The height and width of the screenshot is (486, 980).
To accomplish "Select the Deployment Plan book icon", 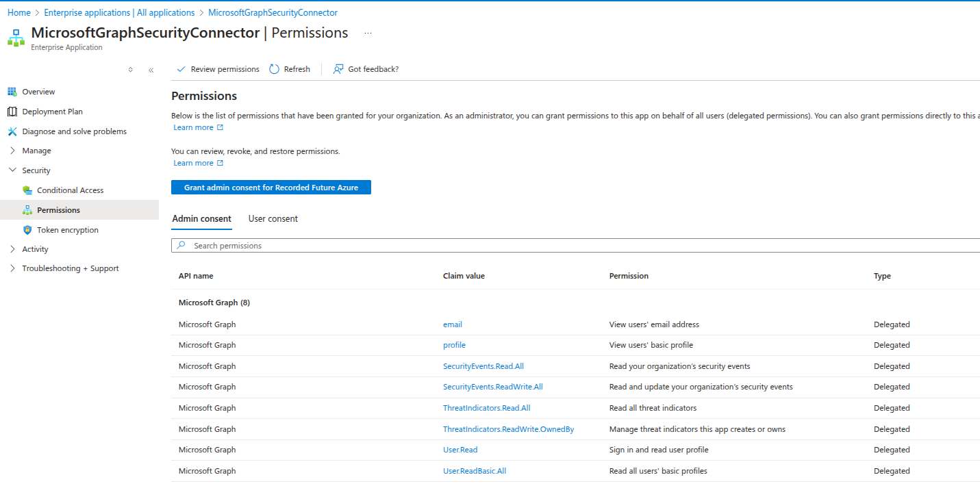I will 14,111.
